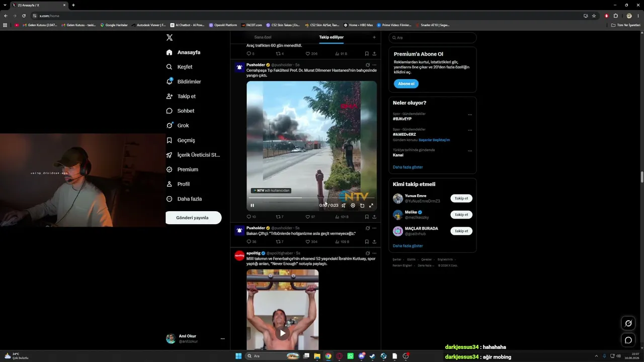Open Geçmiş (history) in the sidebar
This screenshot has width=644, height=362.
click(x=180, y=140)
